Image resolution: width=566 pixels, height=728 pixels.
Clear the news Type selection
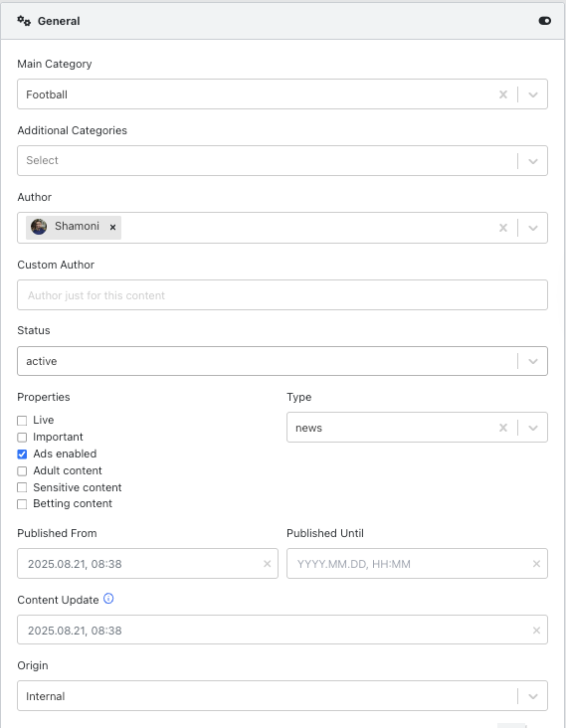pos(503,428)
